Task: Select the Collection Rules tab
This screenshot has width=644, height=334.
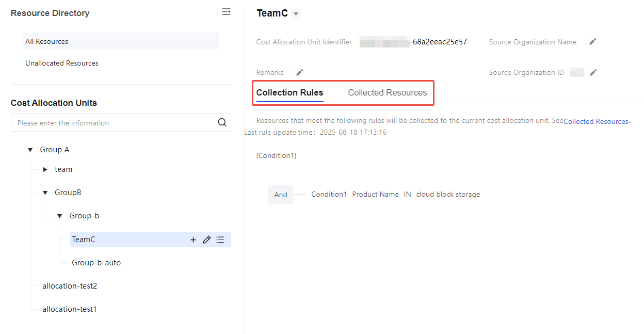Action: [289, 93]
